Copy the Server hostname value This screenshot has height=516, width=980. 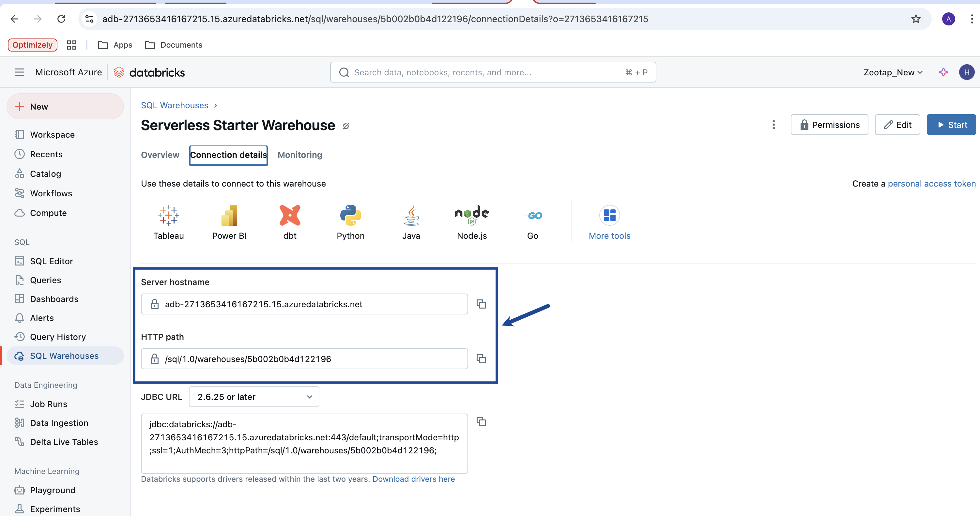click(481, 304)
